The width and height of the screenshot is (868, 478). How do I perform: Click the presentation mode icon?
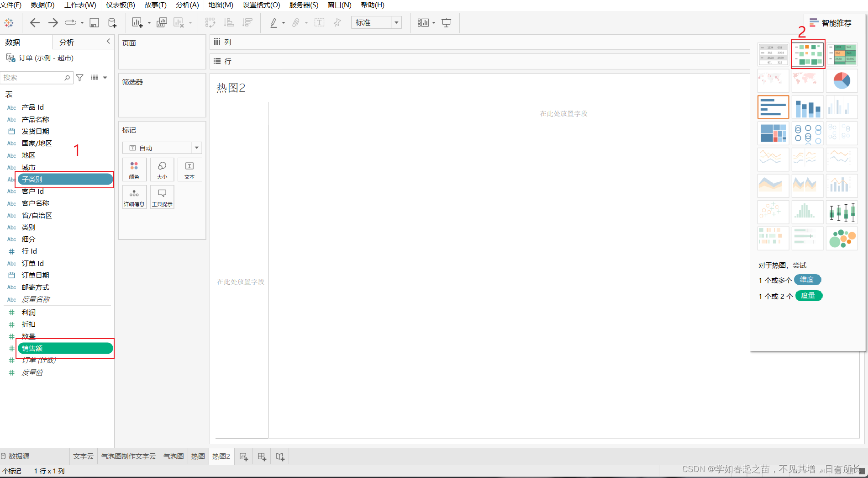(447, 22)
